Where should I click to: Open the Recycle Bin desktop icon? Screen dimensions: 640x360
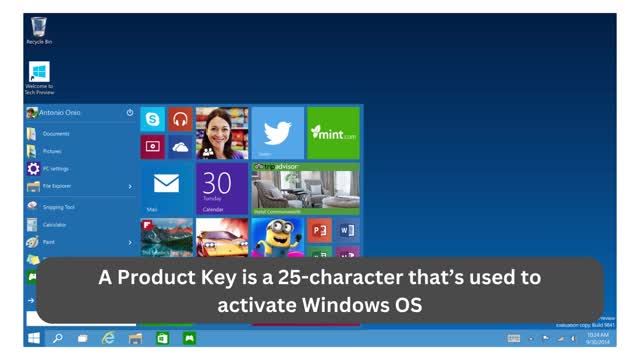tap(39, 31)
